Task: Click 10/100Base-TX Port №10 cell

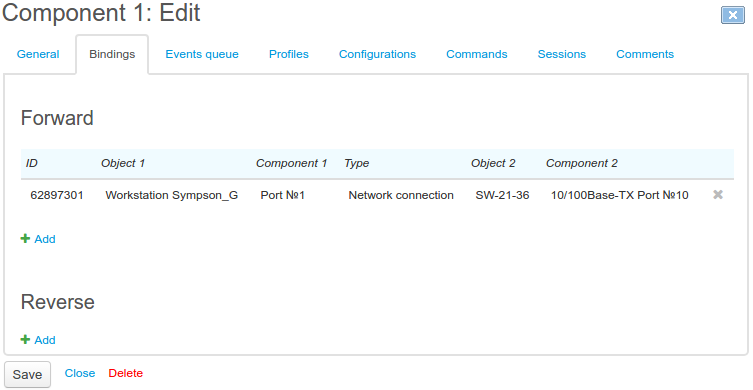Action: pos(619,195)
